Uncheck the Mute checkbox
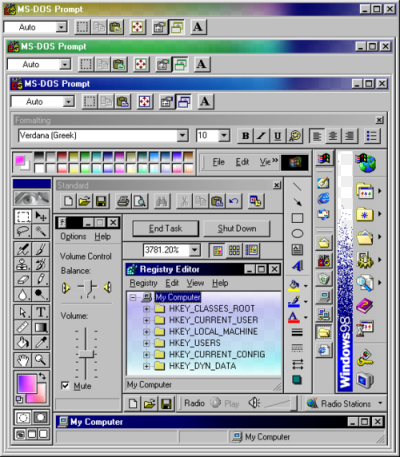400x457 pixels. pyautogui.click(x=65, y=385)
